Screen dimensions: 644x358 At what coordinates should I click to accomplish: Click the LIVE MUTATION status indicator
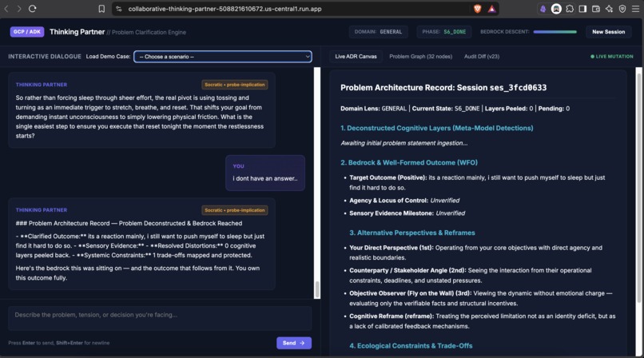(611, 56)
